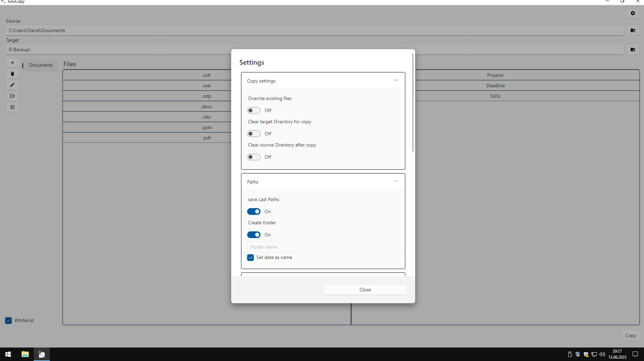Image resolution: width=644 pixels, height=361 pixels.
Task: Click the Folder name input field
Action: click(323, 247)
